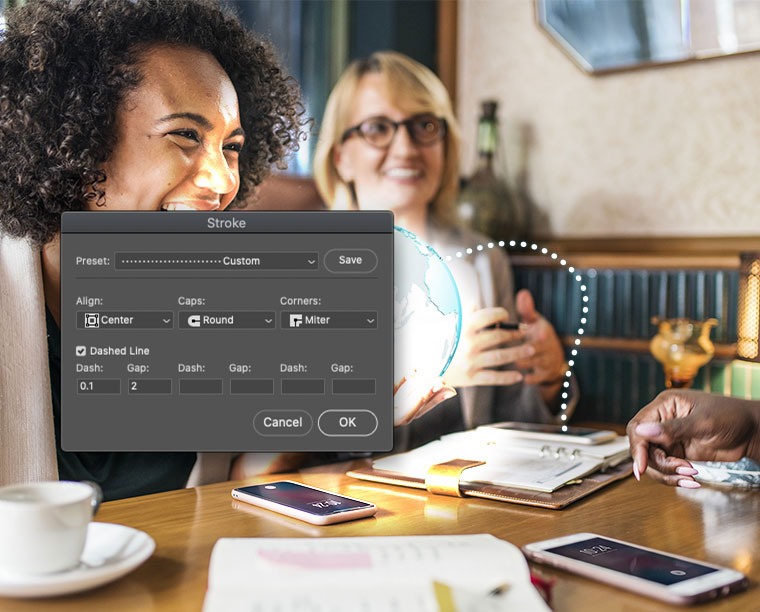The width and height of the screenshot is (760, 612).
Task: Click the first Gap field showing 2
Action: coord(150,386)
